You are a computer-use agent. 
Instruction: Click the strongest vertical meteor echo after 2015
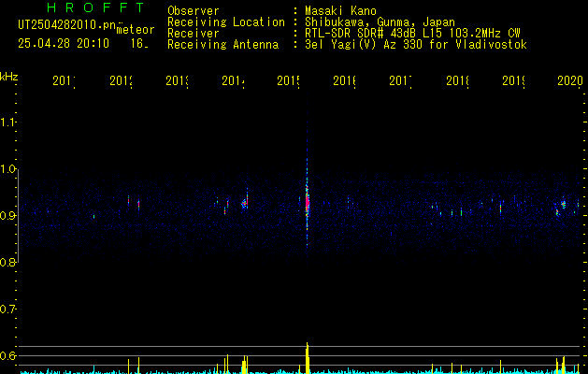[308, 203]
